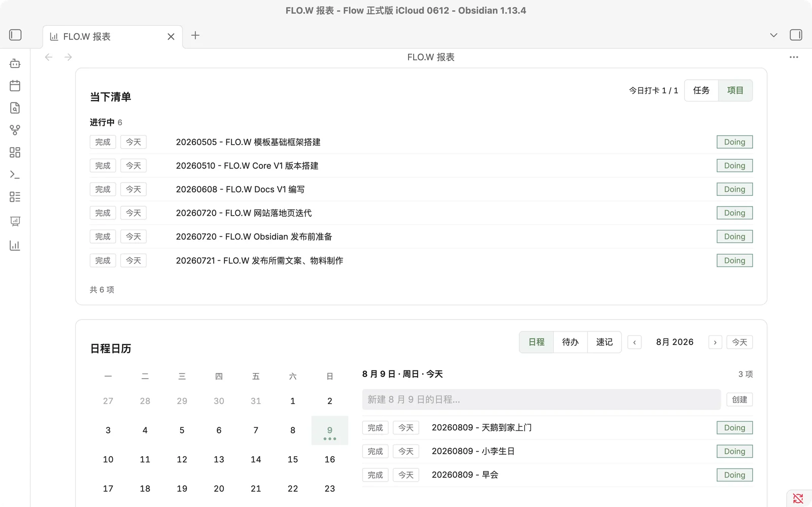Open the dashboard grid ribbon icon
Viewport: 812px width, 507px height.
pos(15,152)
